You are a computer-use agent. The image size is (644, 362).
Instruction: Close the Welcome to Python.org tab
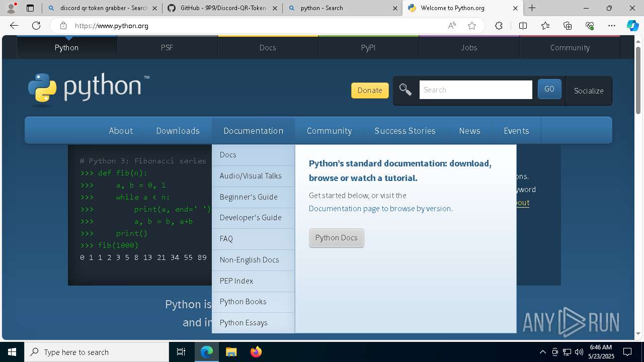click(x=515, y=8)
